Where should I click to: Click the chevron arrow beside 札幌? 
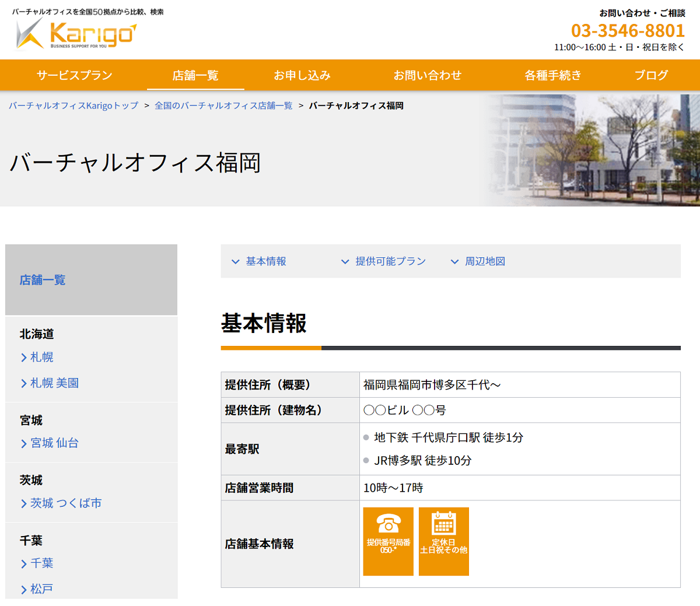tap(24, 358)
